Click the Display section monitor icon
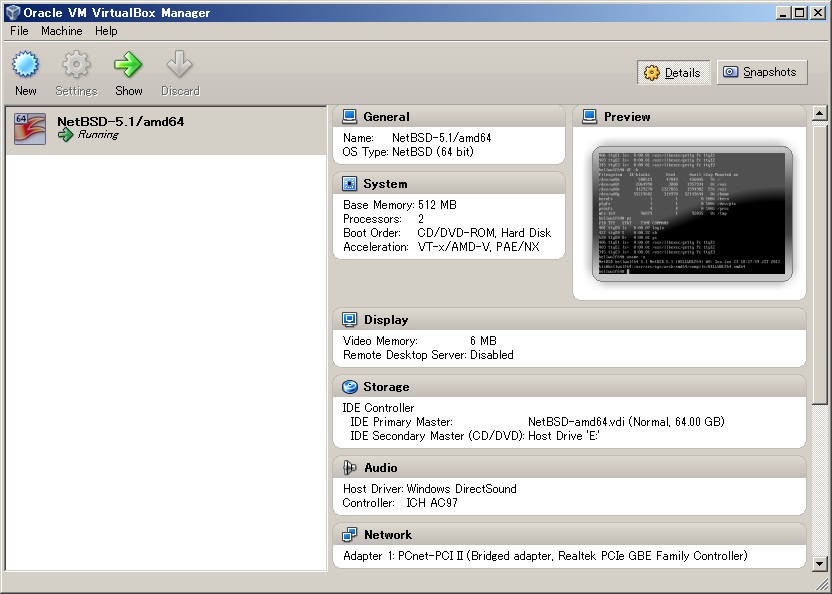Image resolution: width=832 pixels, height=594 pixels. [350, 320]
